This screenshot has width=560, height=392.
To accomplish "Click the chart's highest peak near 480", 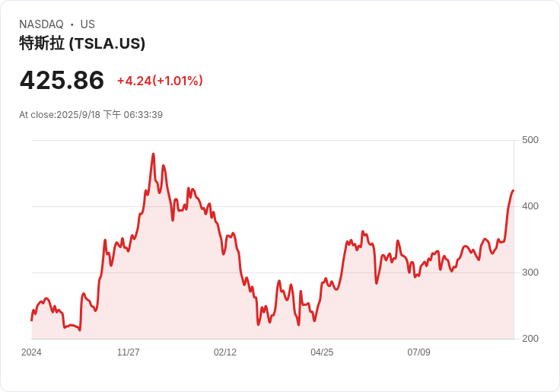I will (153, 155).
